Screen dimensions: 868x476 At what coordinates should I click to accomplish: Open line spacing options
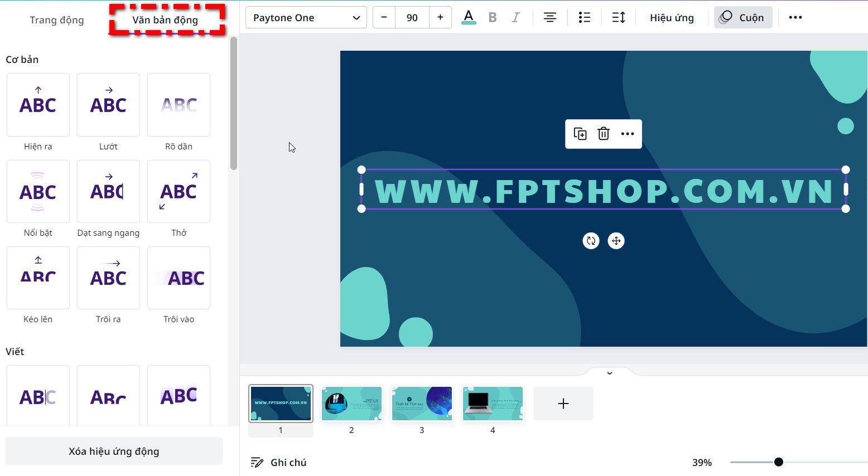[619, 18]
